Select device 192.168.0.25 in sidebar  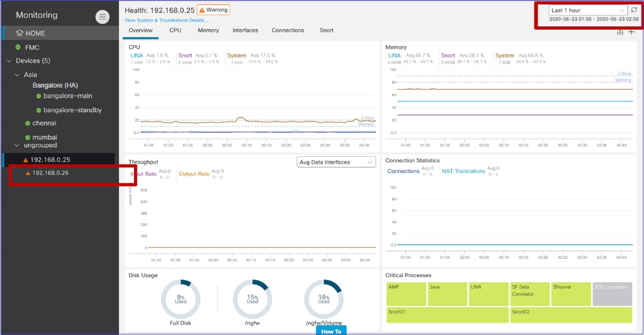pyautogui.click(x=59, y=159)
